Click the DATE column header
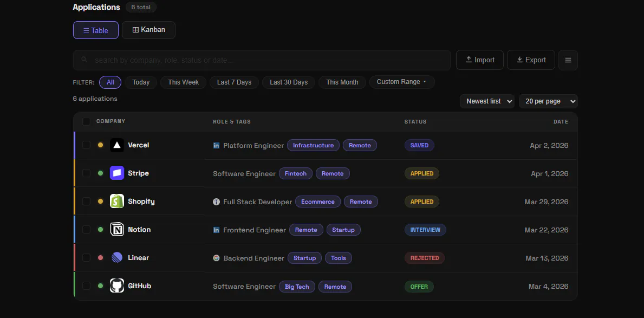 [x=561, y=121]
